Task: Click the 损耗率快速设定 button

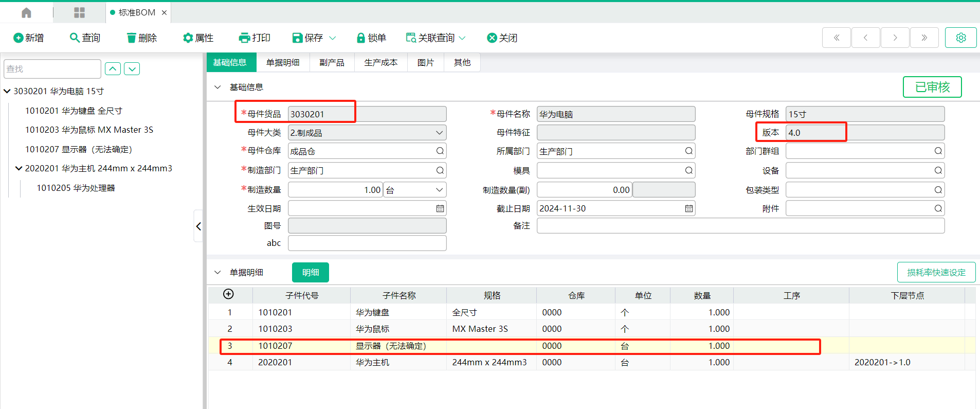Action: click(936, 272)
